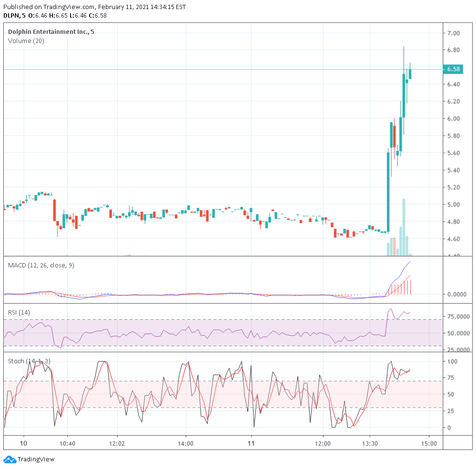This screenshot has height=469, width=476.
Task: Click the Volume (20) indicator label
Action: (26, 41)
